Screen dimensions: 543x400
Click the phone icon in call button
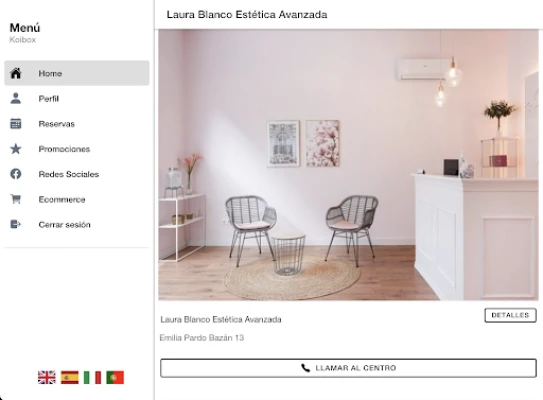tap(305, 368)
